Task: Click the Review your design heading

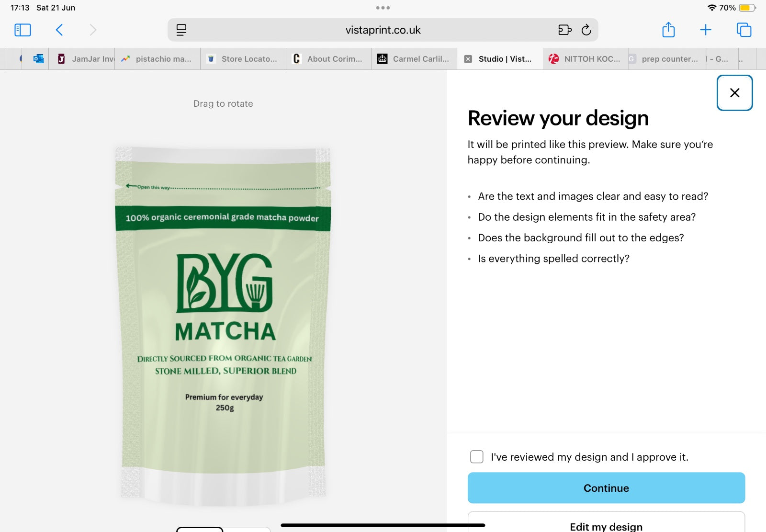Action: [558, 118]
